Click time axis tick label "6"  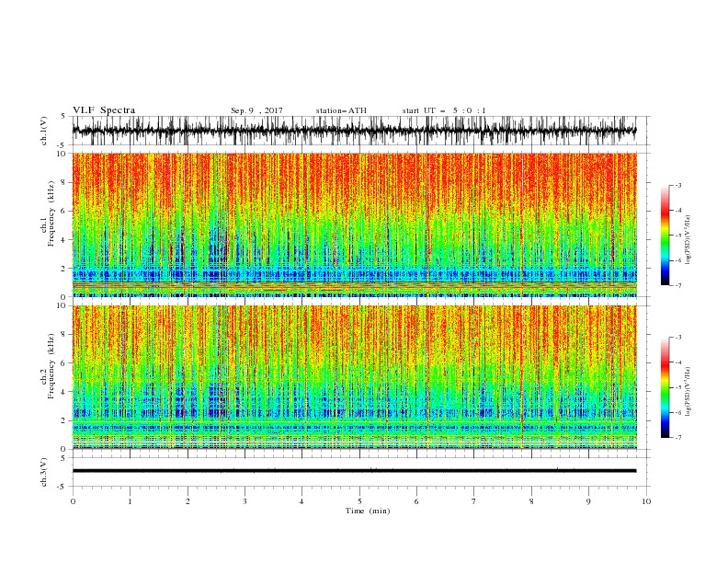coord(416,501)
